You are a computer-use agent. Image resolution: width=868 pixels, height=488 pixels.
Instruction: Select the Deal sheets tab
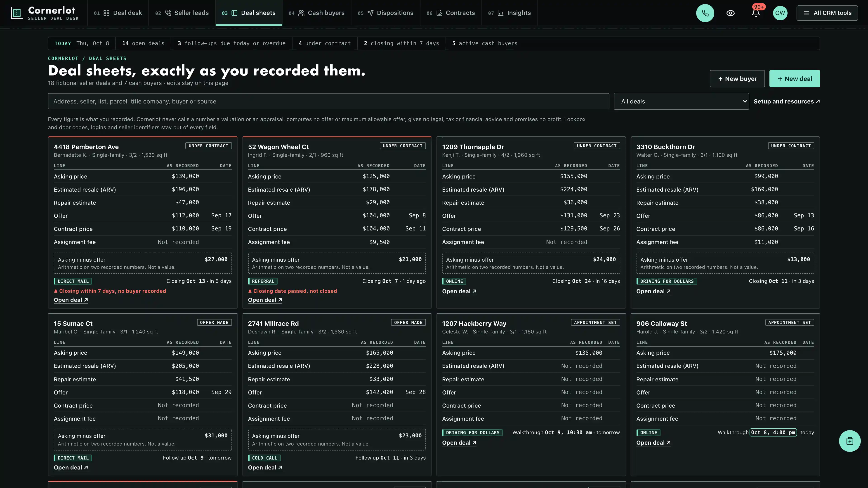pyautogui.click(x=249, y=13)
